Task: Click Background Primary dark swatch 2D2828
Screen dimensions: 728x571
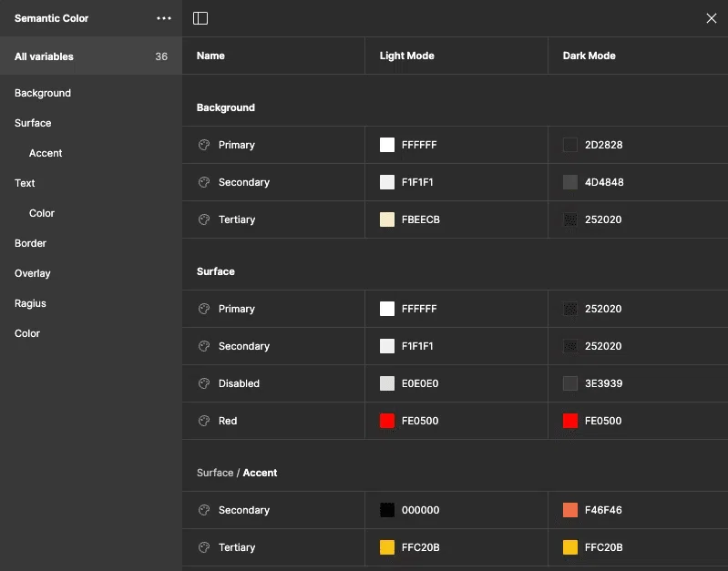Action: tap(569, 145)
